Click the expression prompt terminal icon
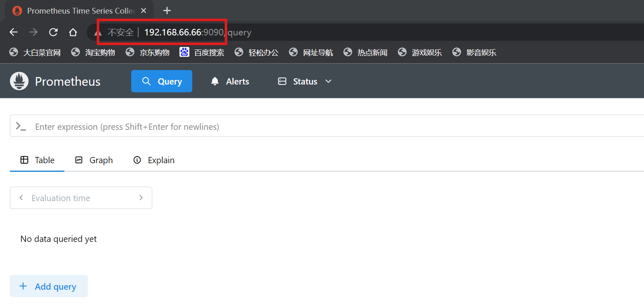Image resolution: width=644 pixels, height=307 pixels. (21, 126)
